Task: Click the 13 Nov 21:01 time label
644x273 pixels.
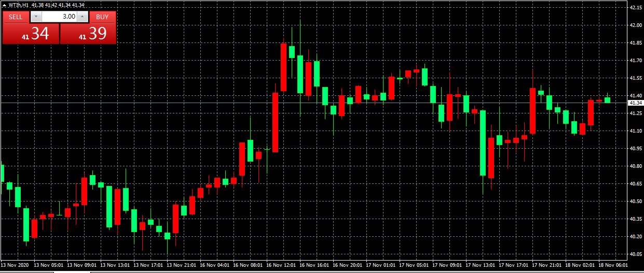Action: [182, 265]
